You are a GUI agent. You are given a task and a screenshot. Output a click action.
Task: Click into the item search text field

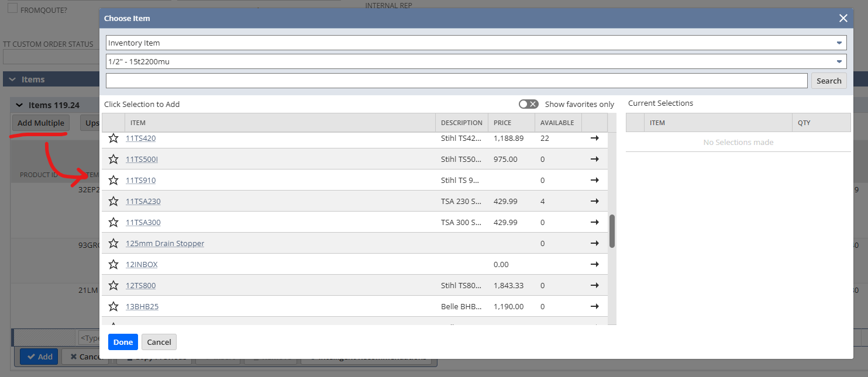coord(457,81)
